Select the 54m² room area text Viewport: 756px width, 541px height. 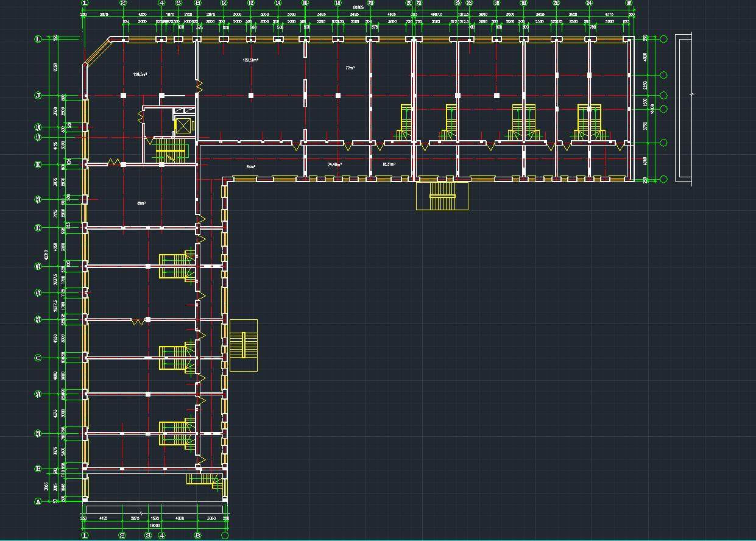pos(250,166)
